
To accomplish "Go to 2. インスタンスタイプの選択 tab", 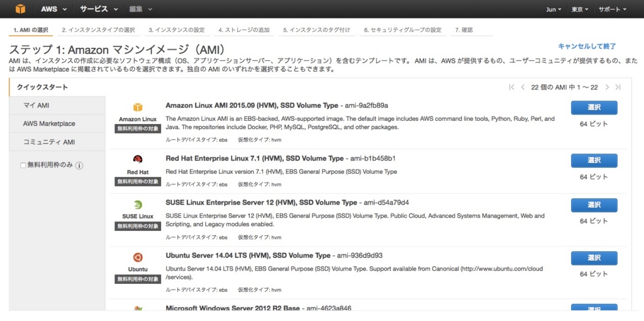I will coord(98,30).
